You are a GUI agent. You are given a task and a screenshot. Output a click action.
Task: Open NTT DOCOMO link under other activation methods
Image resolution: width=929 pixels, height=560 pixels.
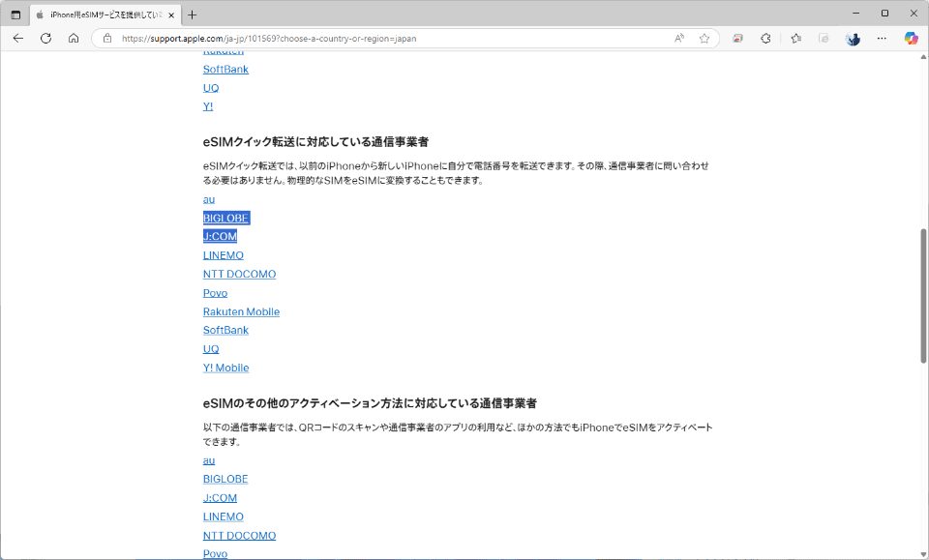pyautogui.click(x=239, y=536)
